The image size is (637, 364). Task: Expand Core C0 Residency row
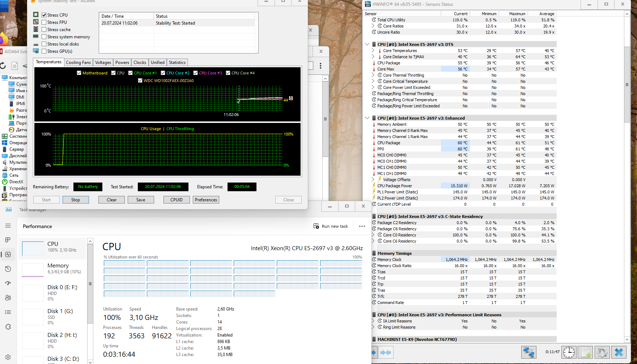(373, 235)
